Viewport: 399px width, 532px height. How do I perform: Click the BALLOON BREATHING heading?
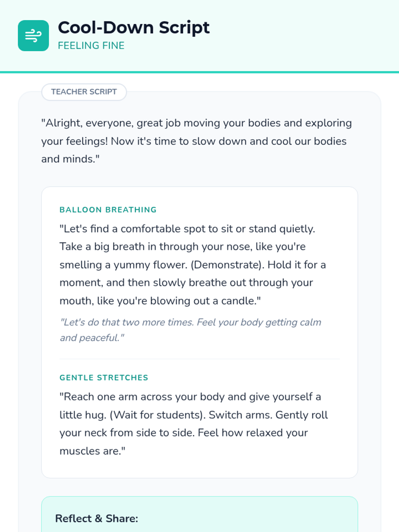click(x=108, y=210)
